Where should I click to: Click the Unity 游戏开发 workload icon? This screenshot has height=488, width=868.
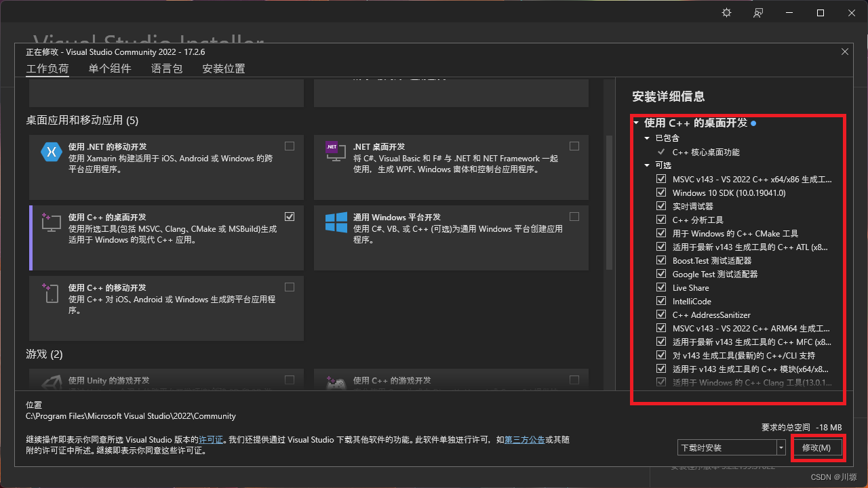pyautogui.click(x=52, y=383)
